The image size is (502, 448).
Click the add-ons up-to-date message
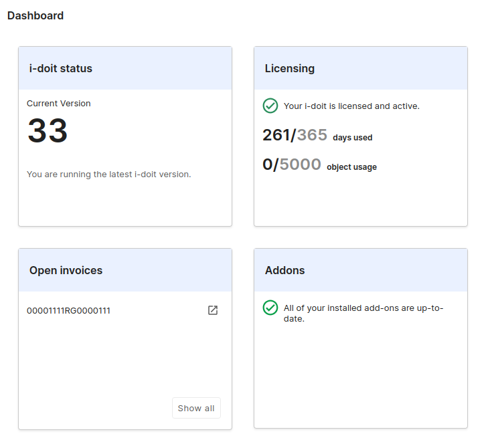tap(363, 313)
